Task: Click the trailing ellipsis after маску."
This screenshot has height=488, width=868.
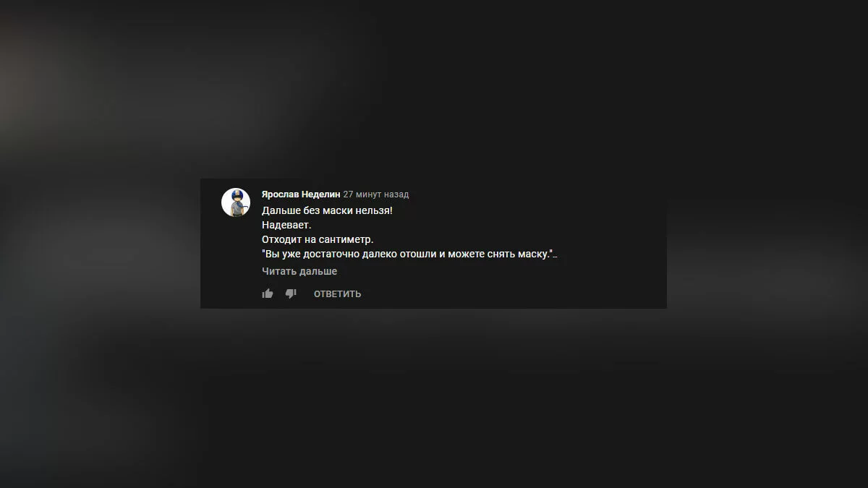Action: [555, 255]
